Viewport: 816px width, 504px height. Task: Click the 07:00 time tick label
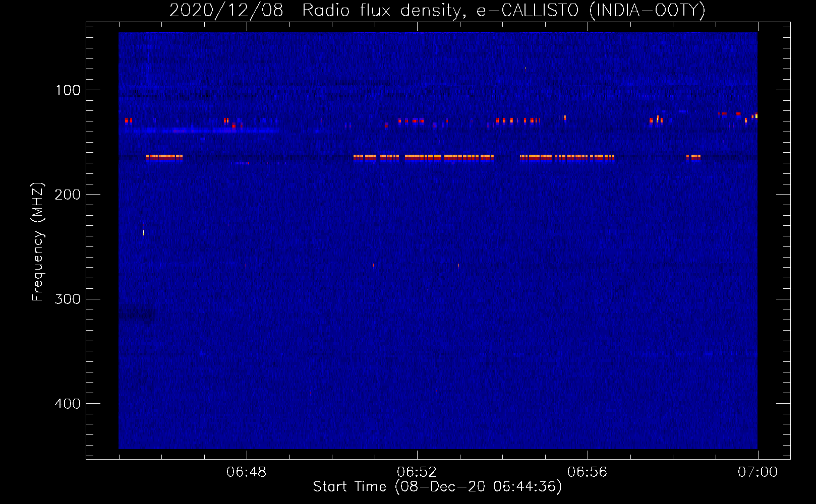point(757,472)
